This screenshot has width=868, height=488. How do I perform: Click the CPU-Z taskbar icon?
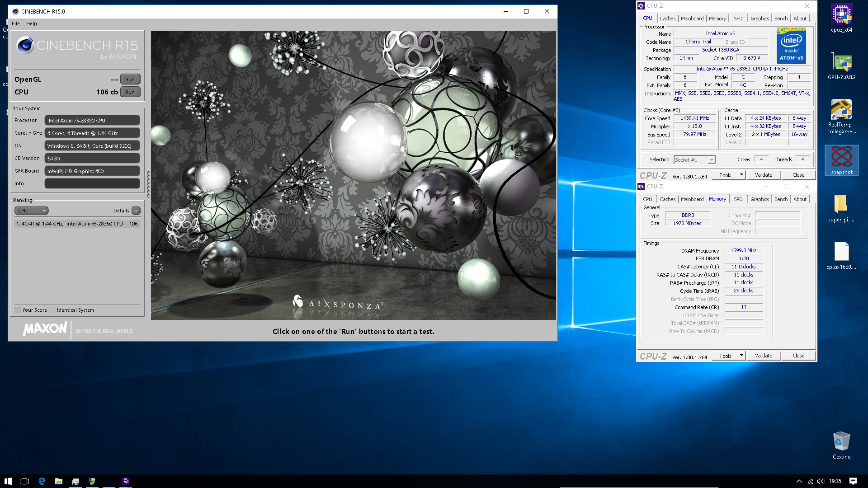coord(126,481)
